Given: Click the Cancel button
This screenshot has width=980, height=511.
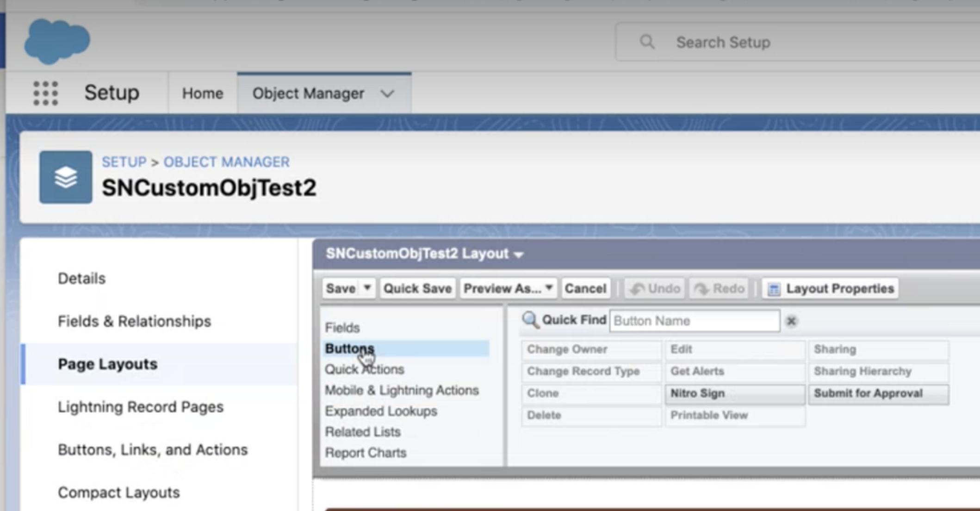Looking at the screenshot, I should click(x=585, y=289).
